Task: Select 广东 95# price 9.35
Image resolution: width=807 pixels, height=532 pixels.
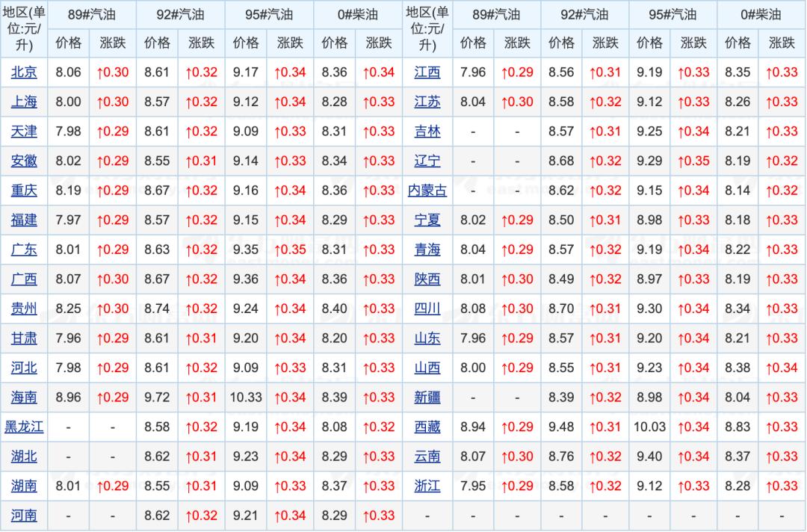Action: point(246,250)
